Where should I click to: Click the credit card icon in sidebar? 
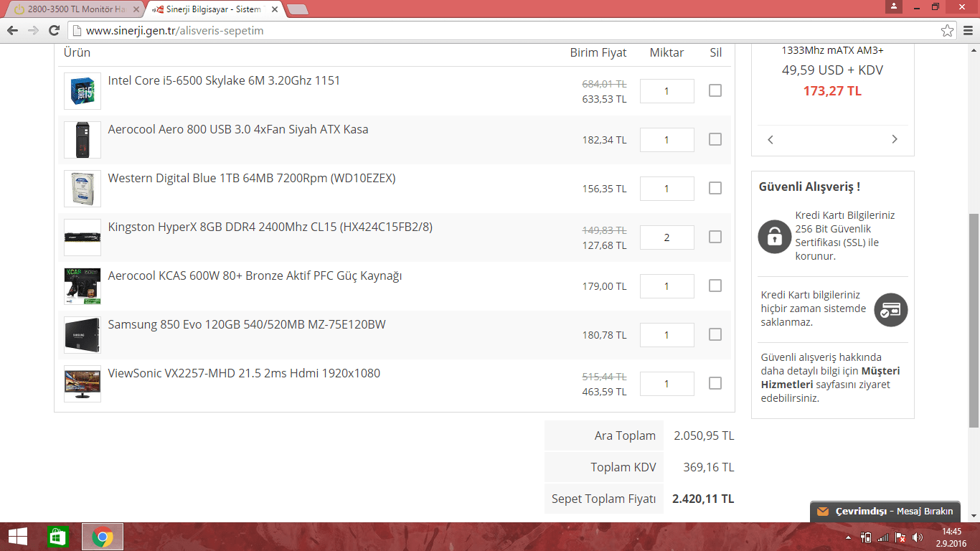point(891,310)
